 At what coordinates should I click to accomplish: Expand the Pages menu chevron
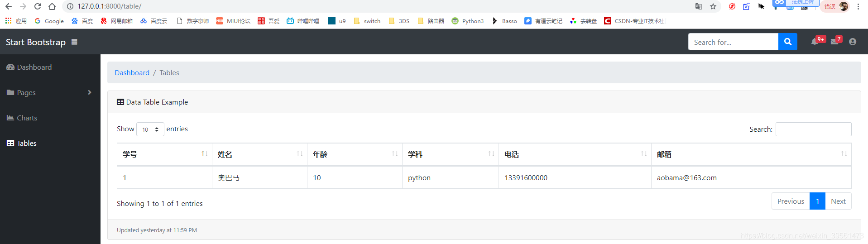pyautogui.click(x=90, y=92)
